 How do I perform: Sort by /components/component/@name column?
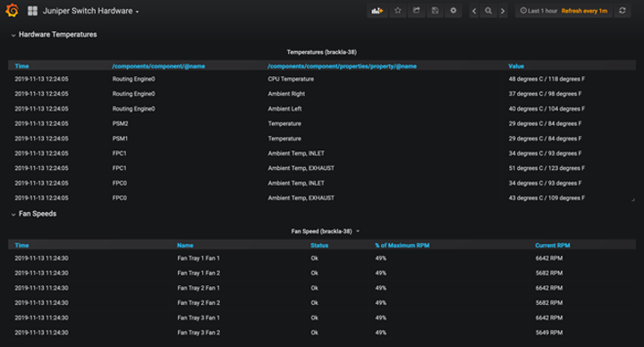pyautogui.click(x=158, y=66)
